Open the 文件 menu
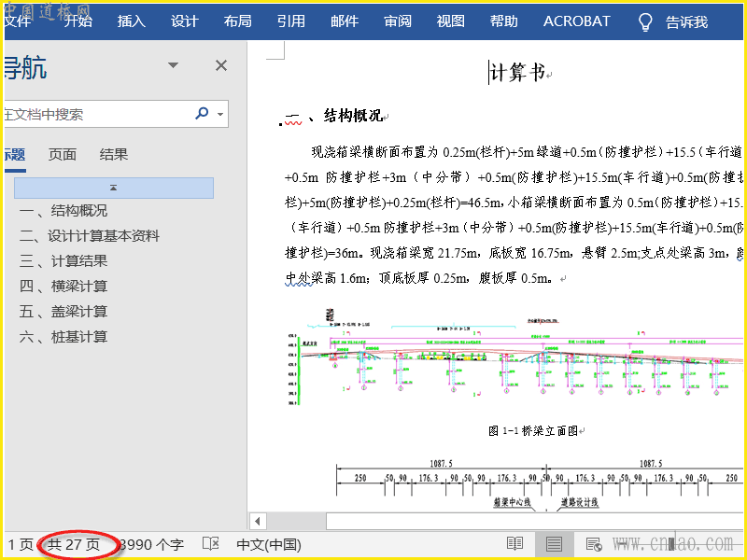This screenshot has height=560, width=747. 18,21
